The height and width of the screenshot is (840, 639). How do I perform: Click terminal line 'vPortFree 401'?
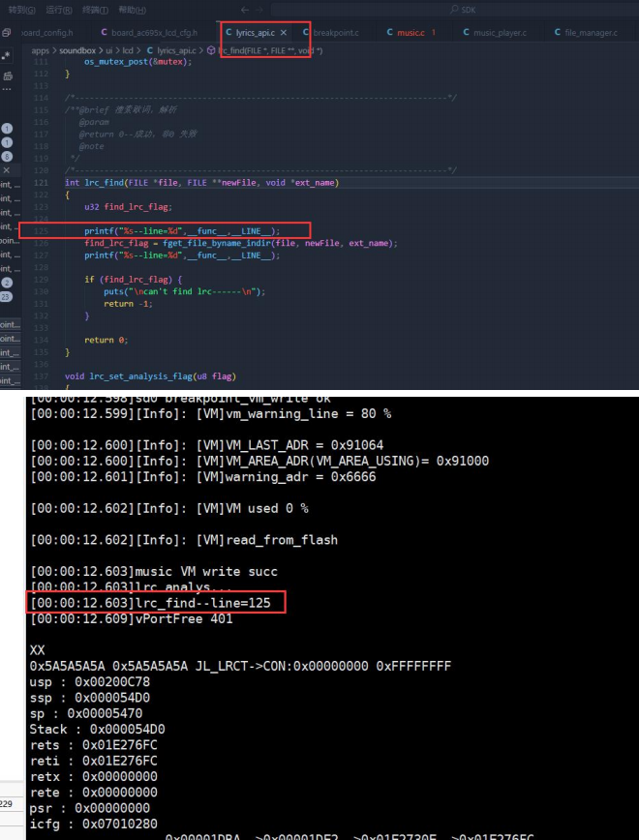pos(132,618)
